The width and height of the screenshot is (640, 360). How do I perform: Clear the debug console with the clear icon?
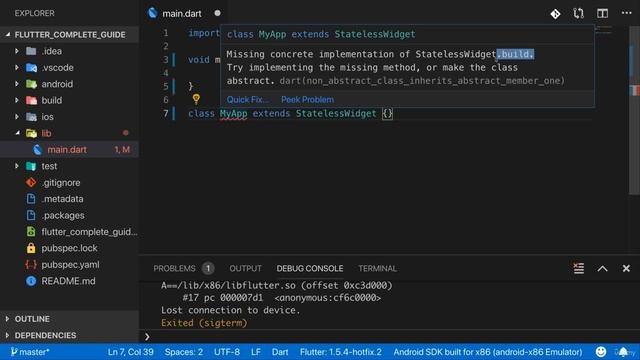(578, 268)
